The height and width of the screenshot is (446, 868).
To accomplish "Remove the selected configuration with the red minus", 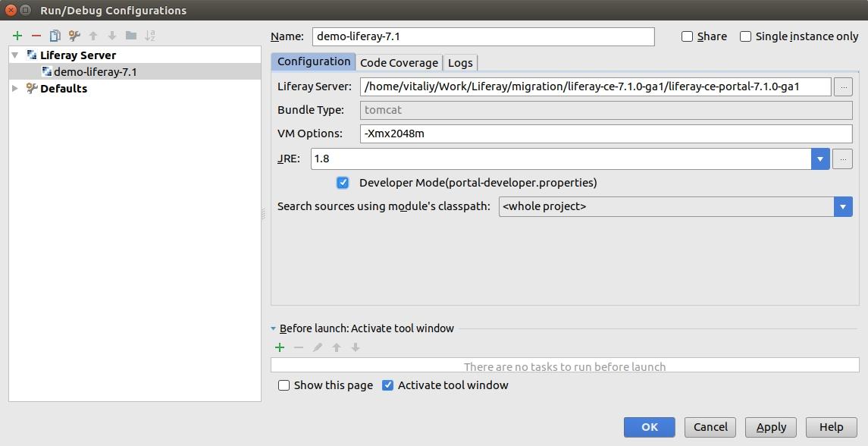I will 36,36.
